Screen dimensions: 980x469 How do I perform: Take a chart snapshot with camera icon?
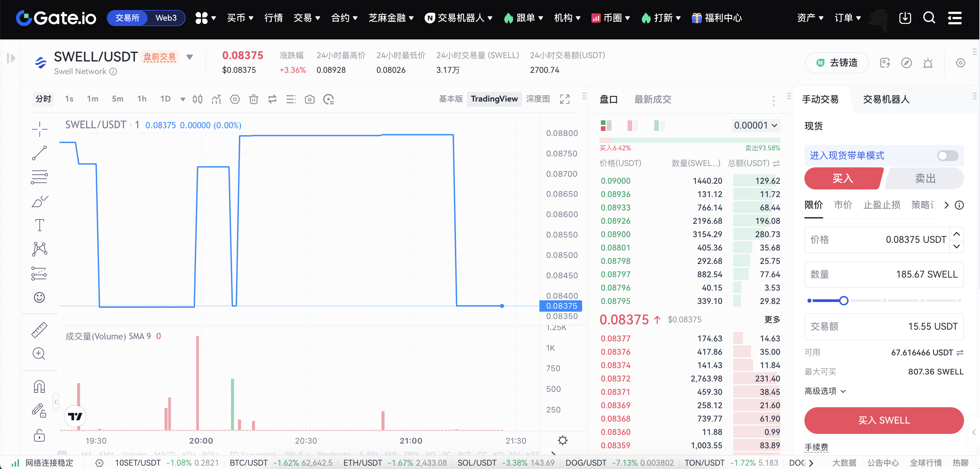310,99
